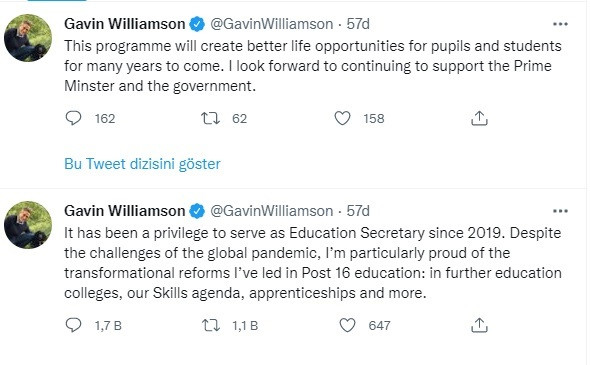Click 'Bu Tweet dizisini göster' link

click(142, 164)
